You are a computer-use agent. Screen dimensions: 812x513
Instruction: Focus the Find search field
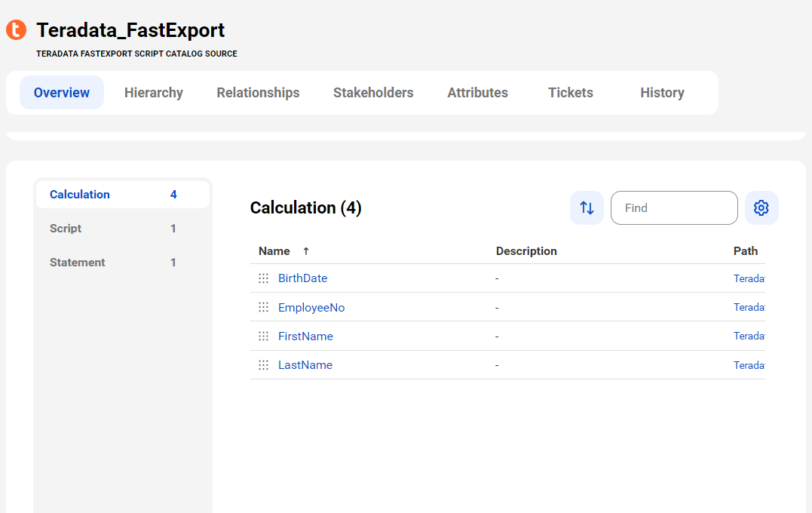click(x=674, y=207)
